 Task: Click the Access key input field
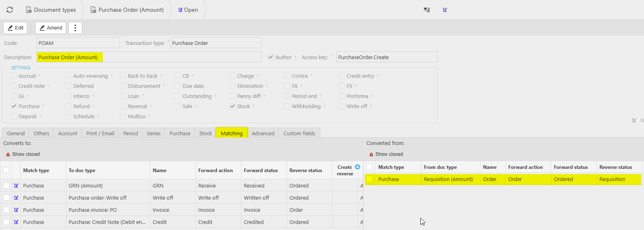tap(386, 57)
